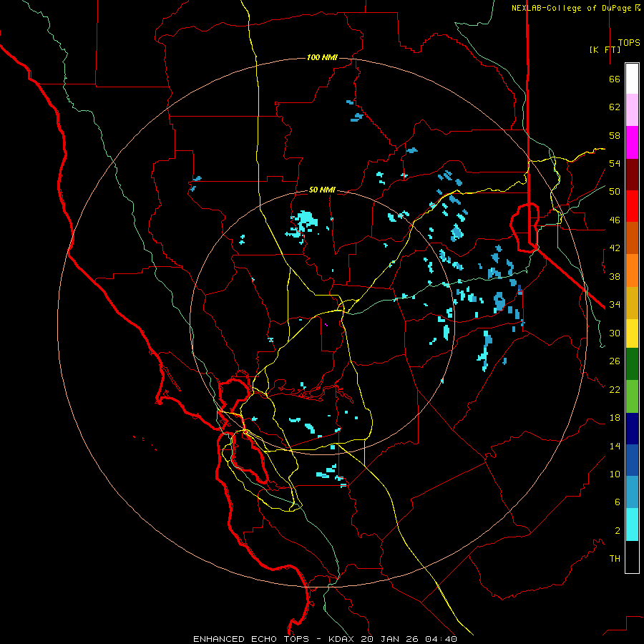Click the navy blue legend swatch
This screenshot has width=644, height=644.
click(632, 429)
